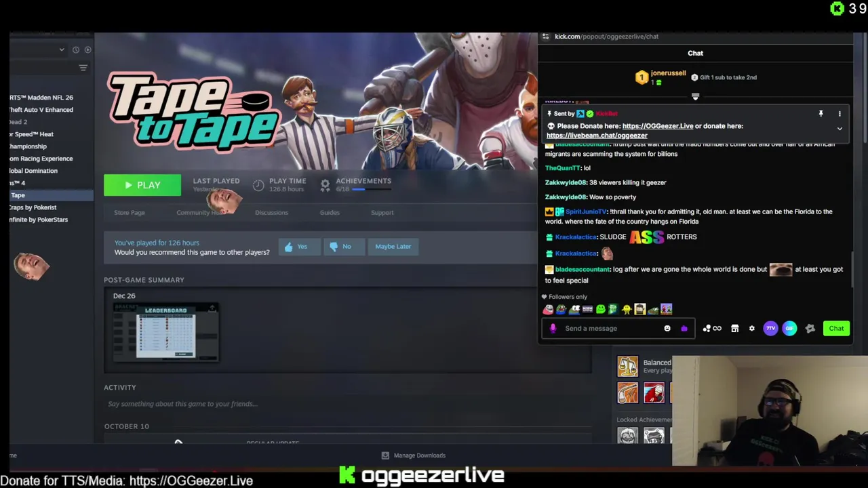Screen dimensions: 868x488
Task: Select Madden NFL 26 in the library list
Action: (41, 98)
